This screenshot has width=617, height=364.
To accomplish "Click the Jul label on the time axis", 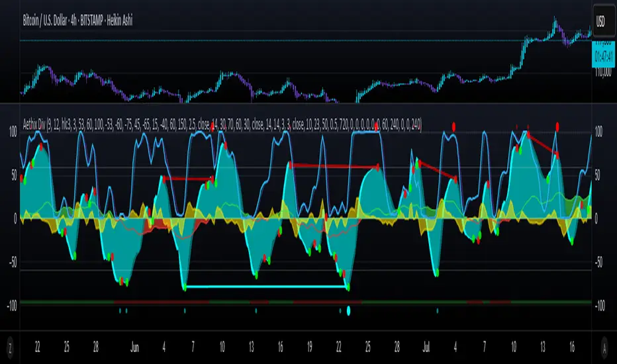I will pos(426,347).
